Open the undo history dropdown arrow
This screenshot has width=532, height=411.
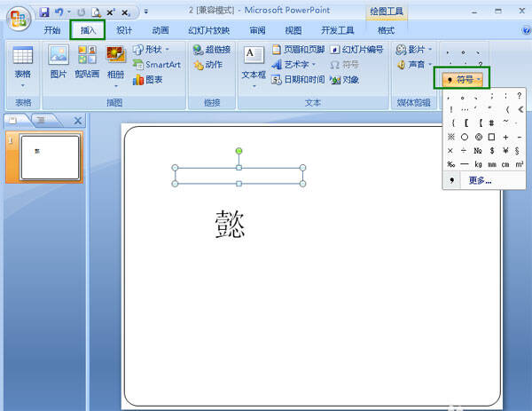69,12
